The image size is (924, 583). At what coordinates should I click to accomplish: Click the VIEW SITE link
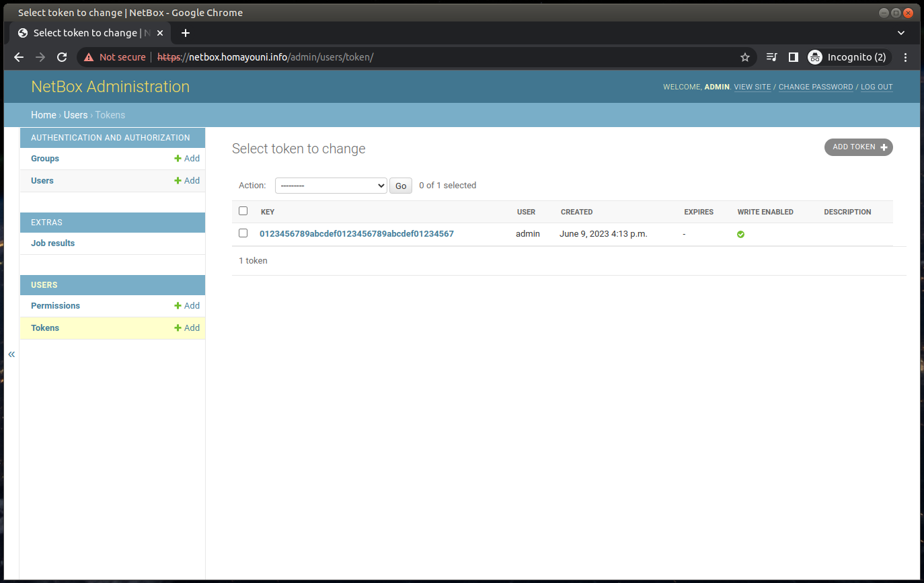coord(753,87)
